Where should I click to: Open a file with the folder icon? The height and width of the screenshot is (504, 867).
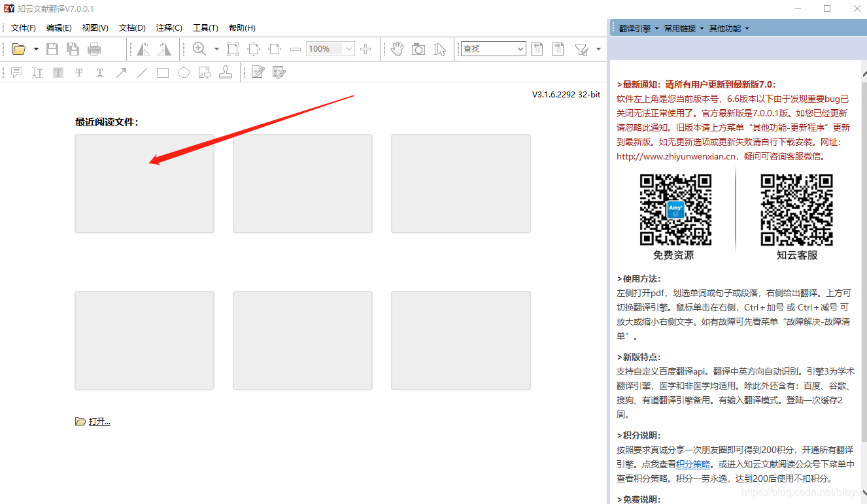click(18, 48)
